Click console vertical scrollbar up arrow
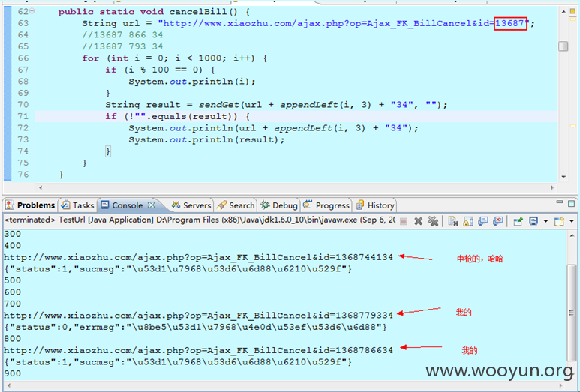 572,235
